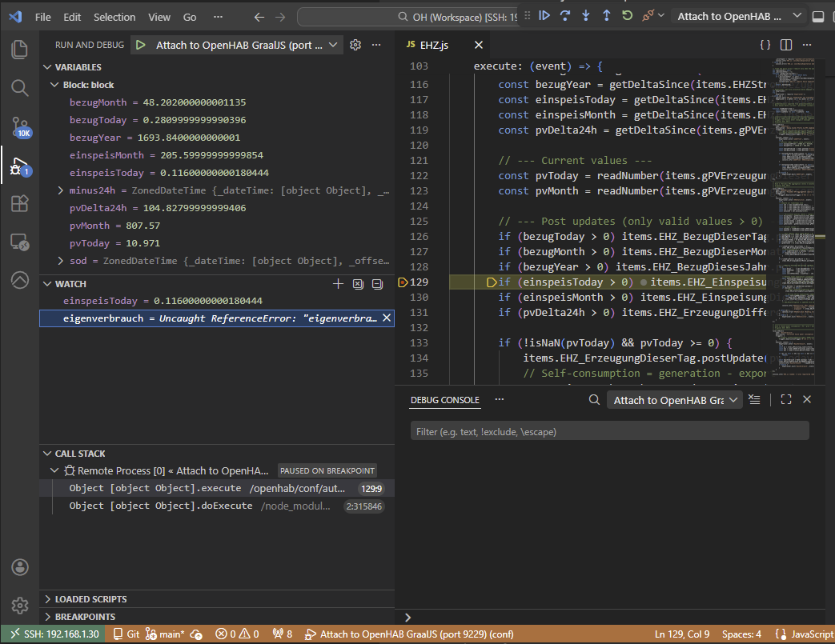Click SSH: 192.168.1.30 remote indicator
The width and height of the screenshot is (835, 644).
(54, 634)
